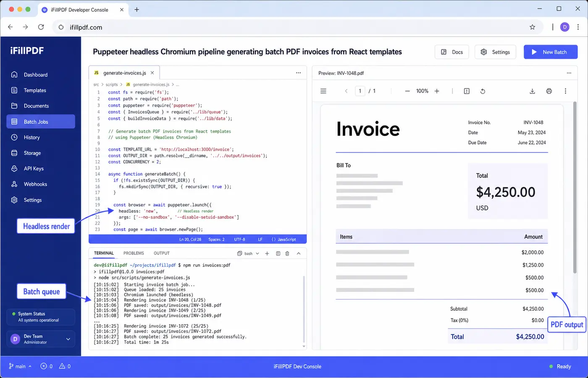This screenshot has width=588, height=378.
Task: Click the PDF preview vertical scrollbar
Action: click(x=575, y=188)
